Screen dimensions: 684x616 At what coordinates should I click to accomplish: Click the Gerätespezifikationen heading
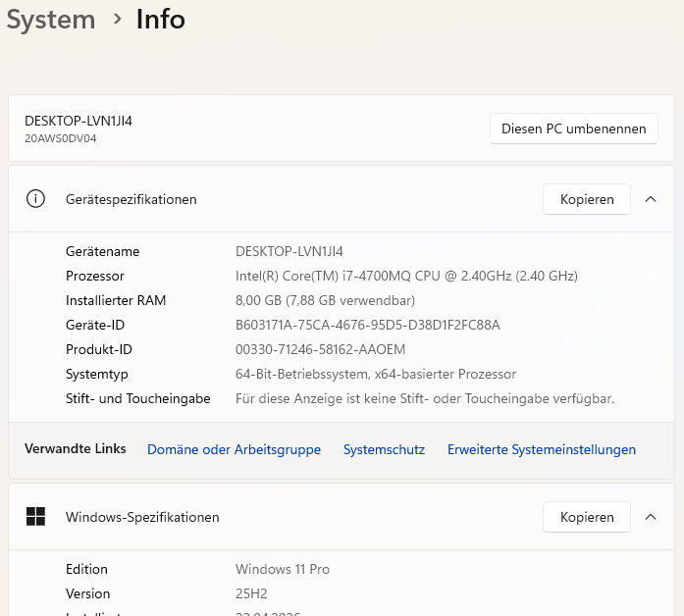pos(132,199)
